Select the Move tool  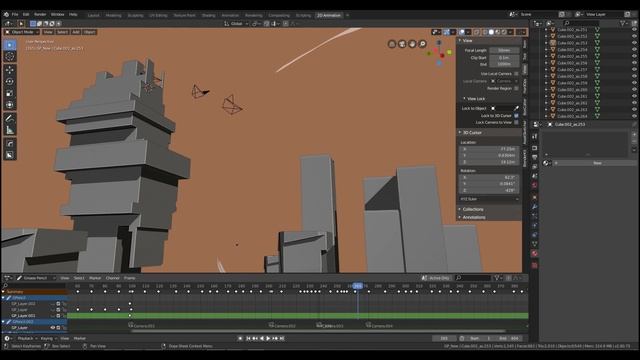pyautogui.click(x=10, y=70)
